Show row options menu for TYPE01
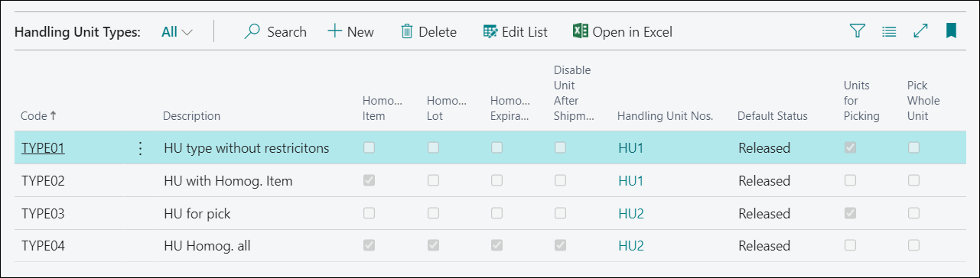Viewport: 980px width, 278px height. [140, 148]
